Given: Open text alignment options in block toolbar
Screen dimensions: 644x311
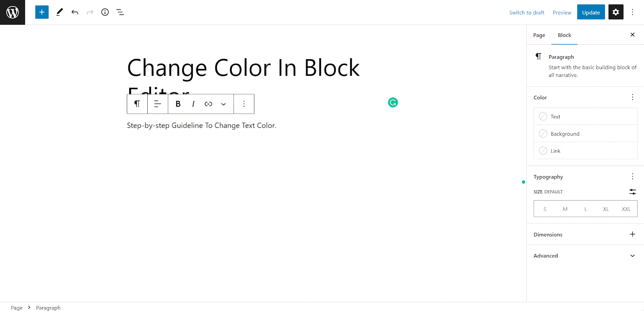Looking at the screenshot, I should (x=157, y=104).
